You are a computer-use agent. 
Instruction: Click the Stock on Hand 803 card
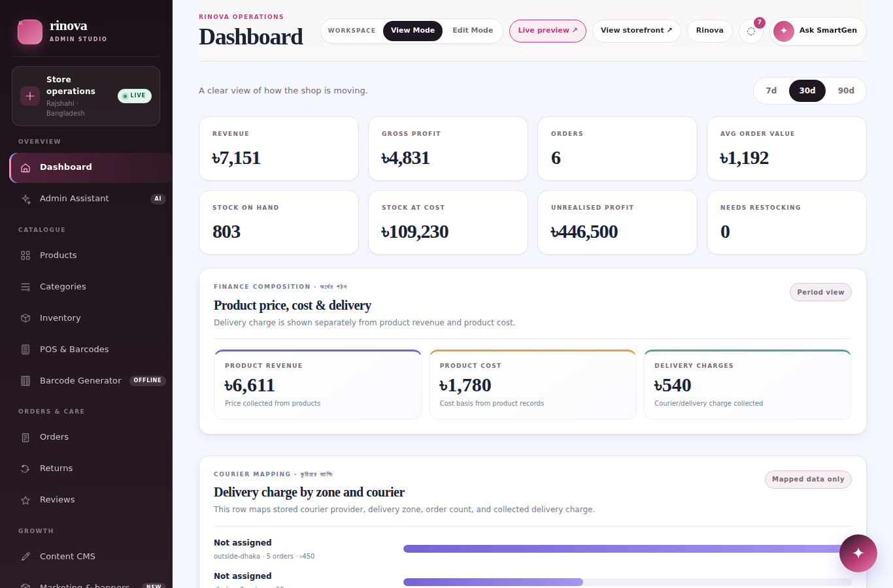point(279,222)
